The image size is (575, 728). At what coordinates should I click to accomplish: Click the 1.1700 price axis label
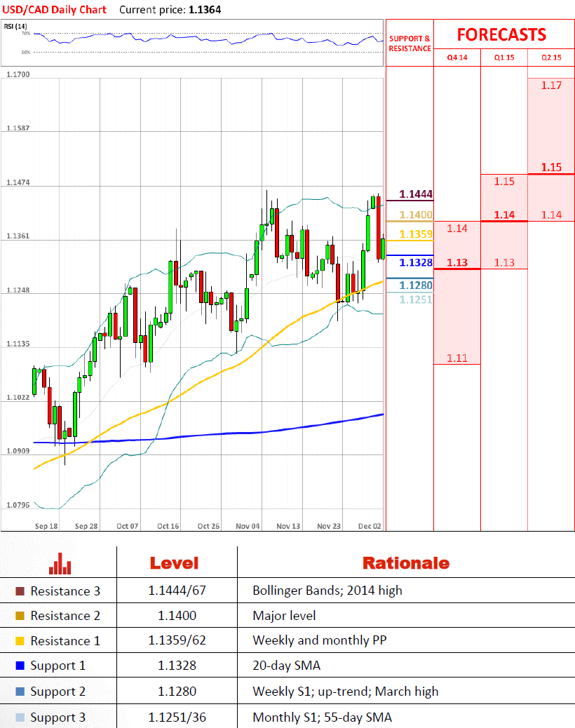coord(18,74)
